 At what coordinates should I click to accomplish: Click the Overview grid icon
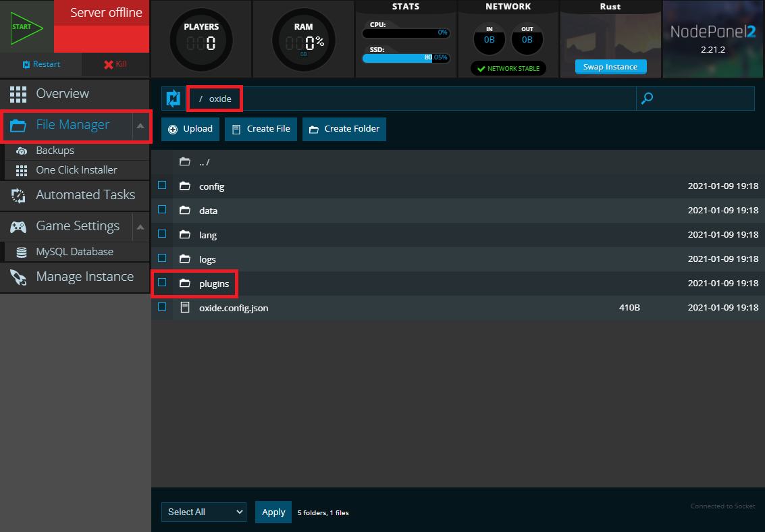coord(18,94)
